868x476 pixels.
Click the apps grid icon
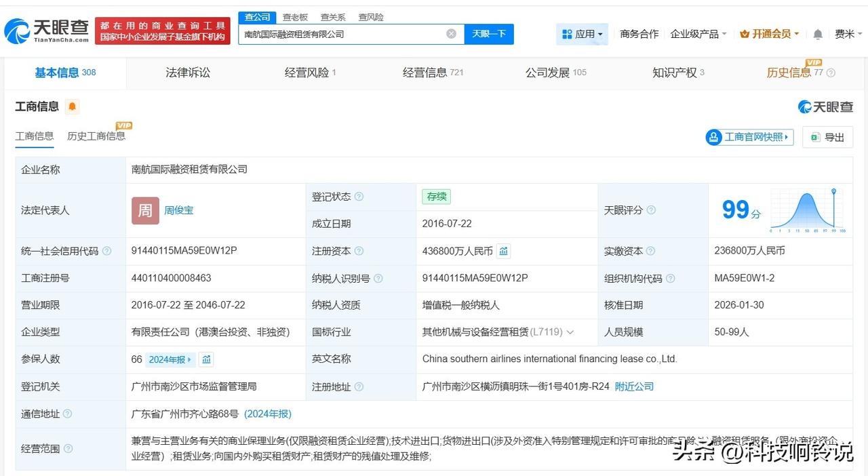click(x=567, y=34)
